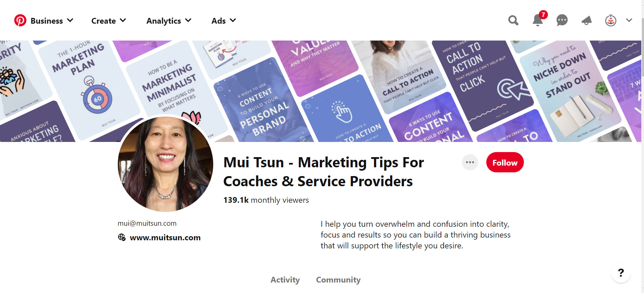The height and width of the screenshot is (293, 644).
Task: Open the help question mark button
Action: tap(621, 273)
